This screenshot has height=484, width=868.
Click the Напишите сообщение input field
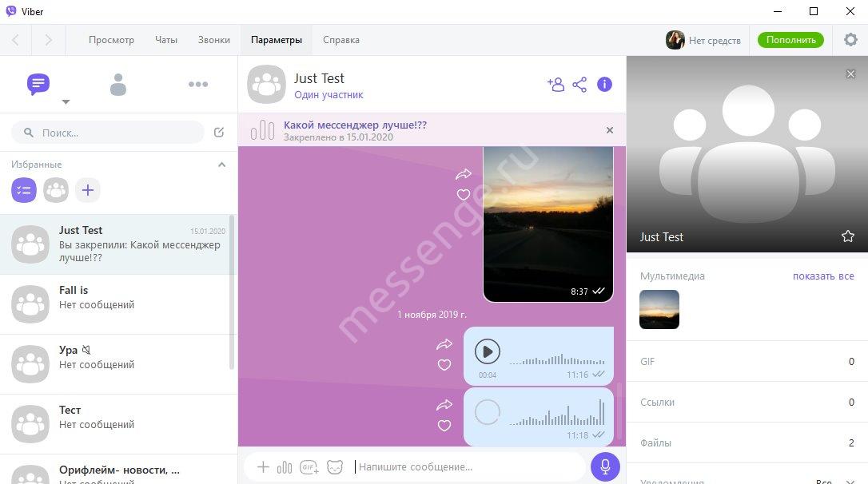[468, 467]
